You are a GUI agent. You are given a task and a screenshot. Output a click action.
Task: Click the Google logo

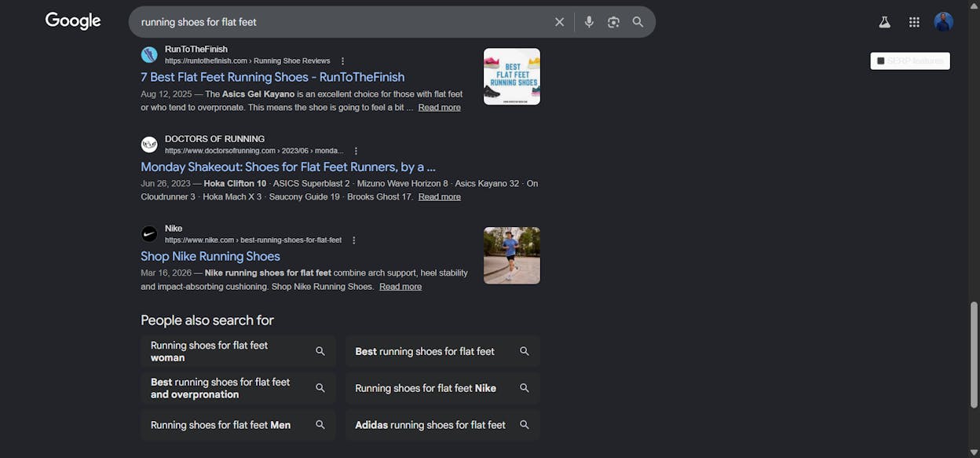point(73,21)
